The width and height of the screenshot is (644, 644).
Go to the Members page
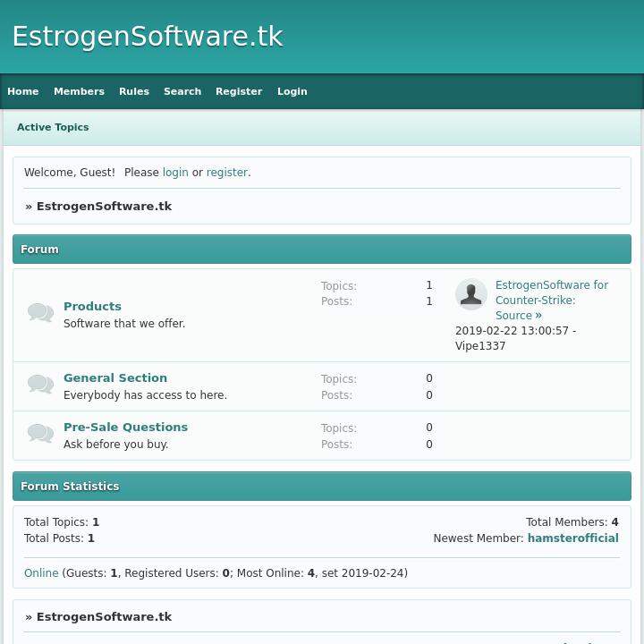tap(79, 91)
